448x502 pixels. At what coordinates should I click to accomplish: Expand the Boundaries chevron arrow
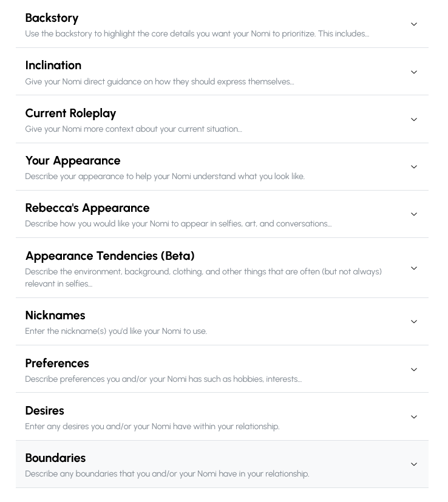414,464
